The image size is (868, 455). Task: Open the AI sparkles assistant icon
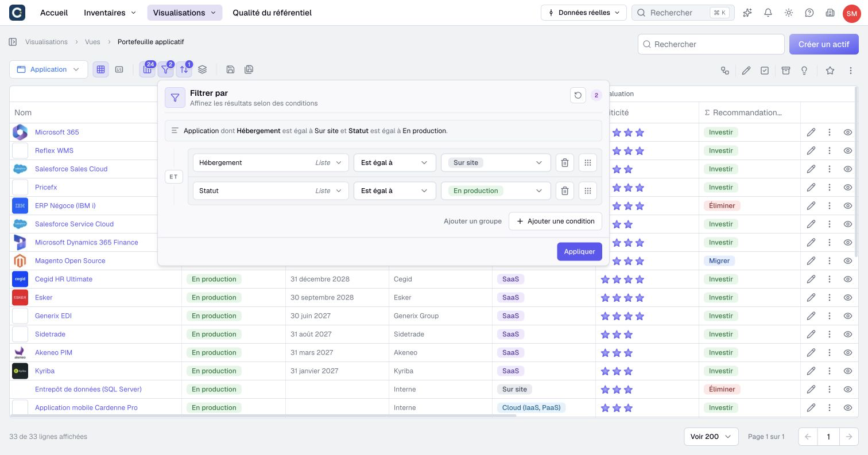point(747,13)
